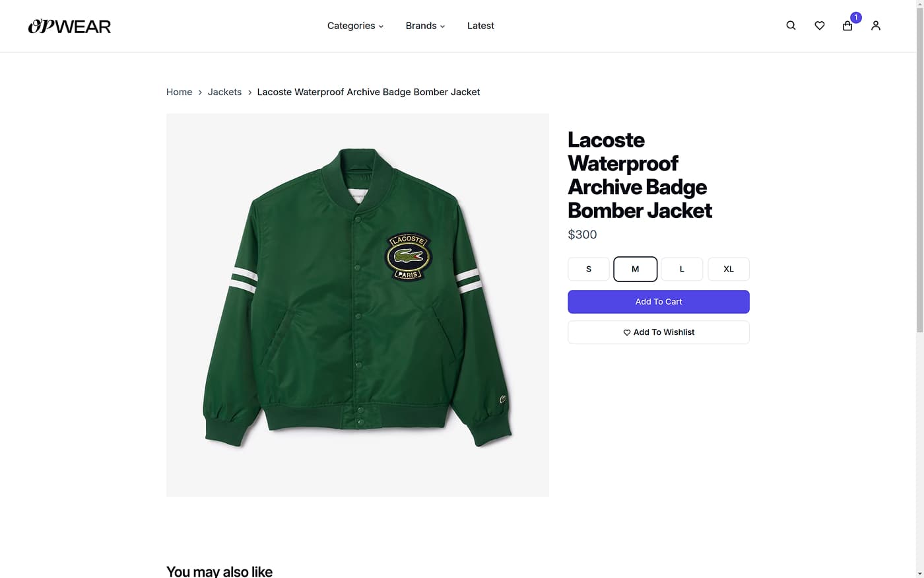Open the user account icon

pyautogui.click(x=876, y=26)
